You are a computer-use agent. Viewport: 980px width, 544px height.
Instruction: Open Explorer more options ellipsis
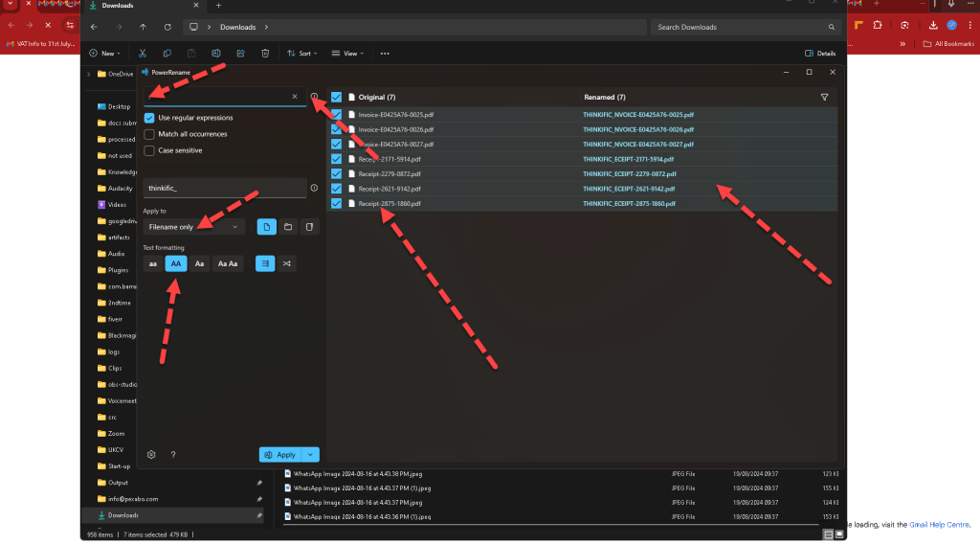385,53
